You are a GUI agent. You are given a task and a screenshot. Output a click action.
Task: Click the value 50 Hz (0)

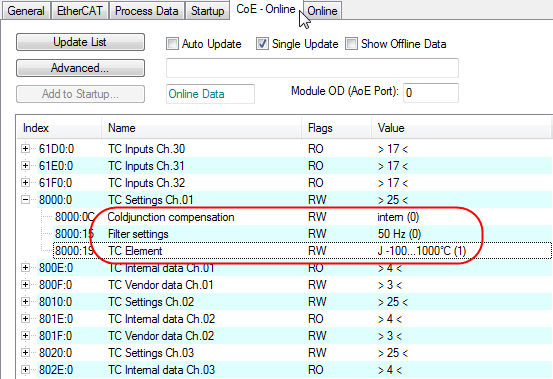tap(399, 234)
